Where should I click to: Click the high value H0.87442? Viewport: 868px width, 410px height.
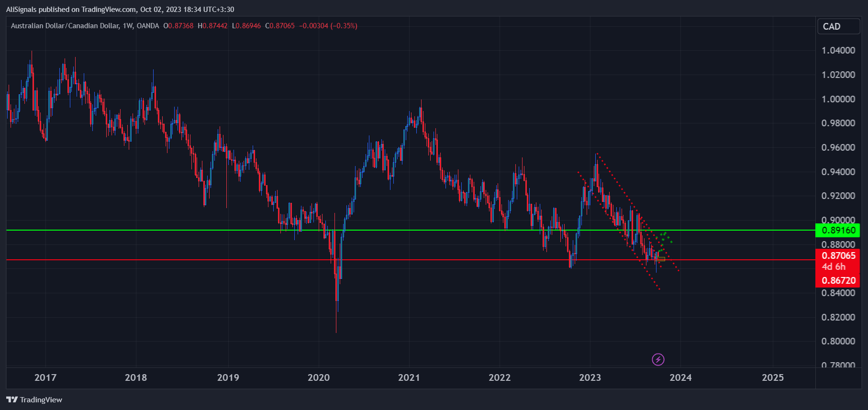point(213,26)
